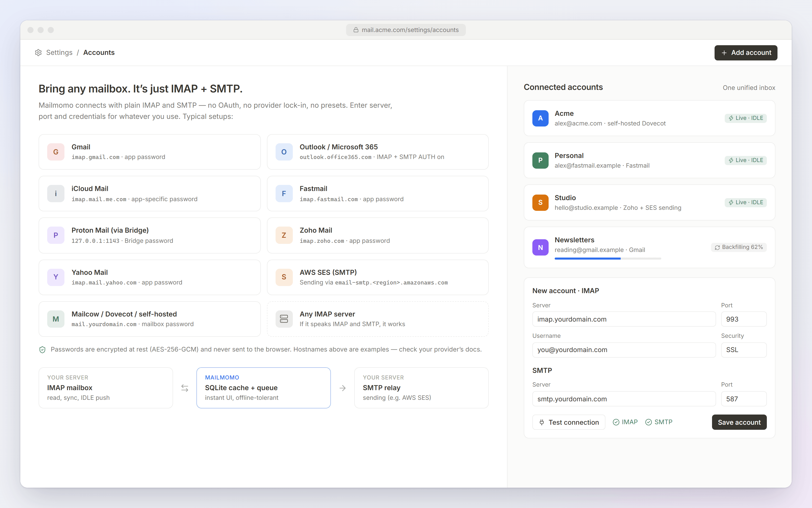Click the shield icon beside encryption note
The image size is (812, 508).
coord(42,350)
